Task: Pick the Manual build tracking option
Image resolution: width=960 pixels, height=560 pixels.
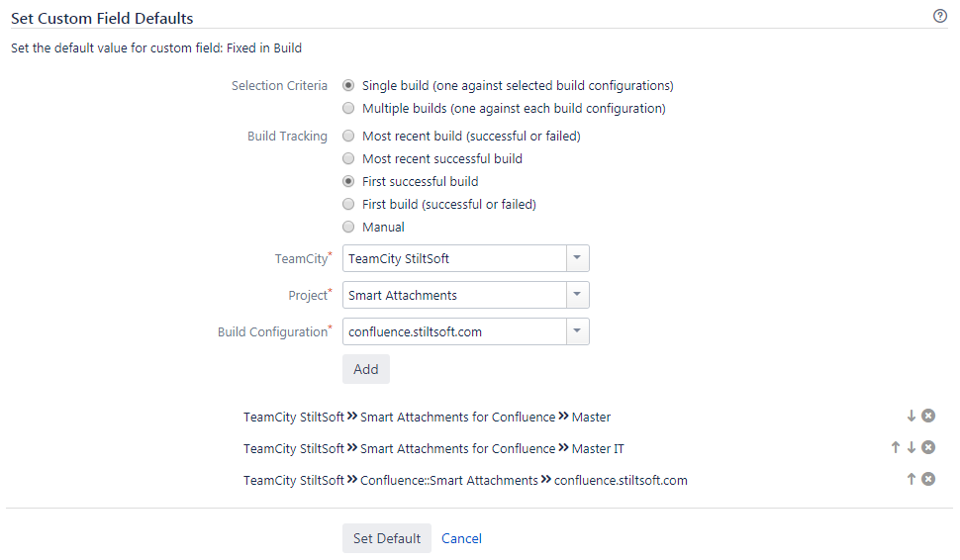Action: [348, 228]
